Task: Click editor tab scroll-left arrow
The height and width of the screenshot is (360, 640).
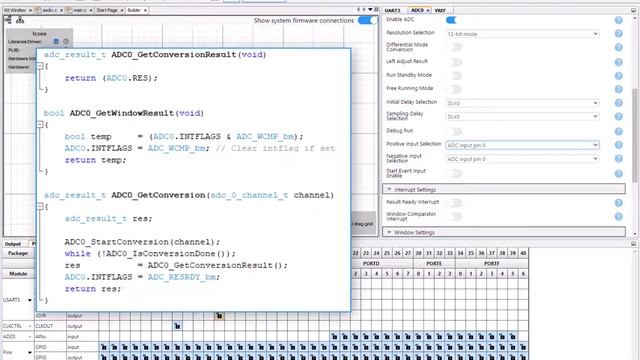Action: (x=358, y=9)
